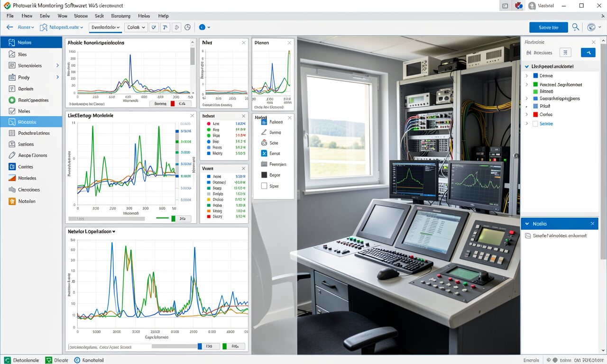This screenshot has width=607, height=364.
Task: Switch to the Evnlorlolor tab
Action: [105, 27]
